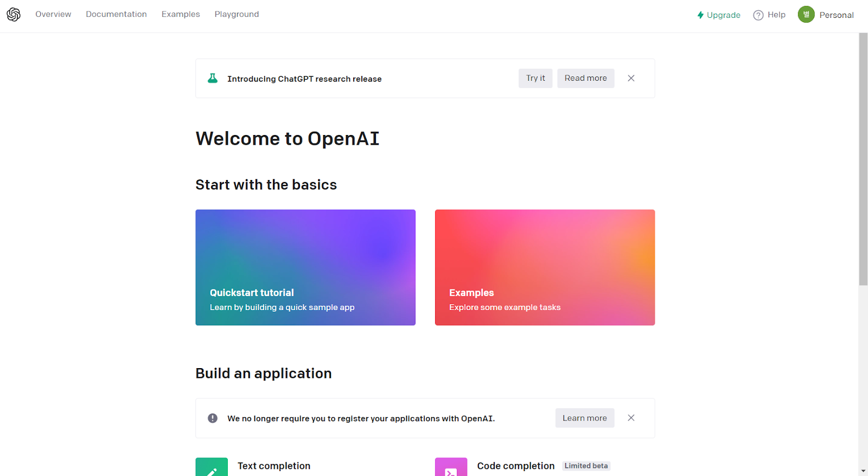
Task: Click the lightning bolt Upgrade icon
Action: click(700, 15)
